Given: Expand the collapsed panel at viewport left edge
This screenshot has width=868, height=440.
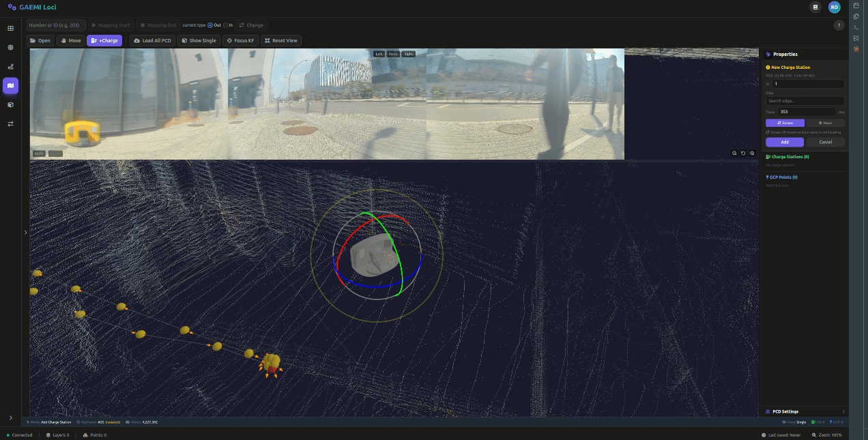Looking at the screenshot, I should pos(25,233).
